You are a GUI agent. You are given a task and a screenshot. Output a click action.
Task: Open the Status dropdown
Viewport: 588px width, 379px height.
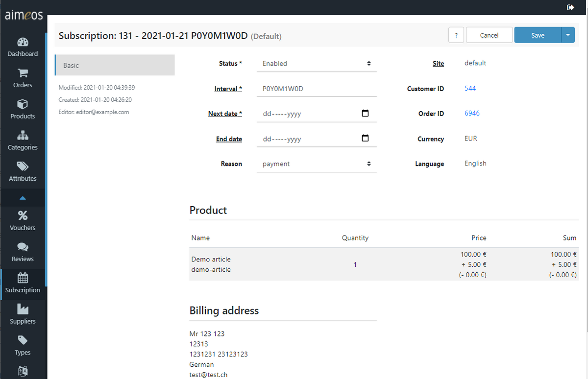coord(316,63)
